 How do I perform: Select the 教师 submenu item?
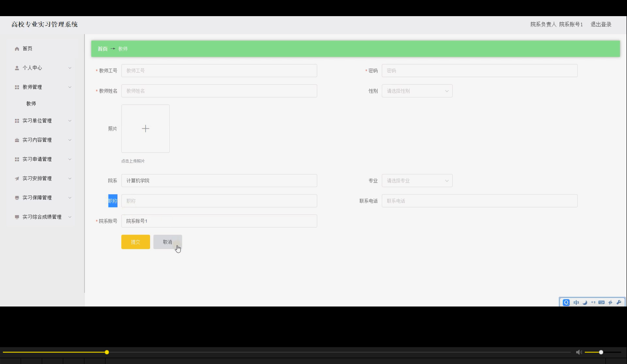coord(31,104)
